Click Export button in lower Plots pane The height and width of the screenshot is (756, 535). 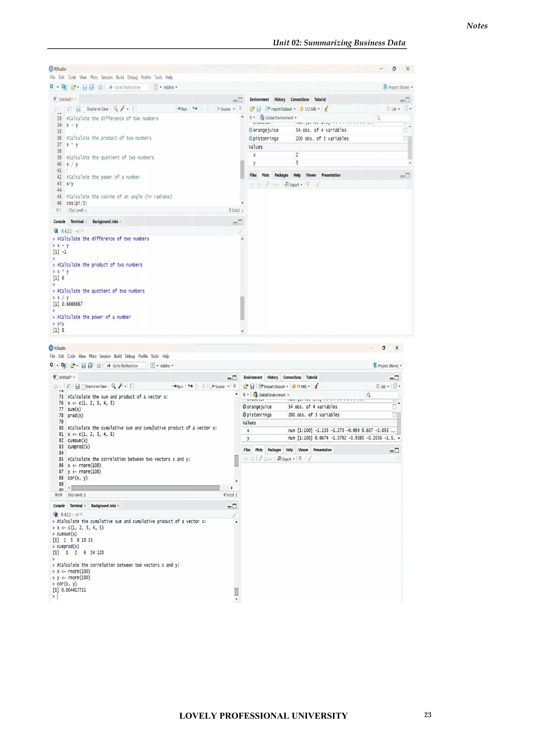coord(286,459)
